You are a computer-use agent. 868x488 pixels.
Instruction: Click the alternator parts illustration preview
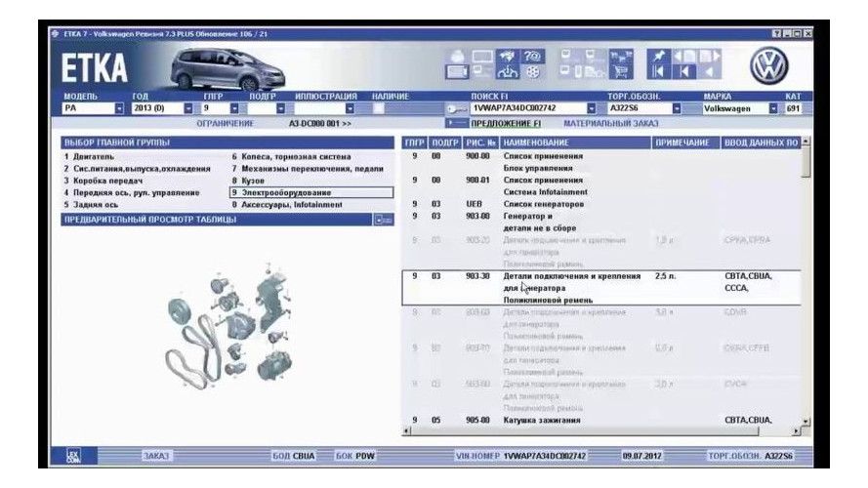tap(229, 326)
